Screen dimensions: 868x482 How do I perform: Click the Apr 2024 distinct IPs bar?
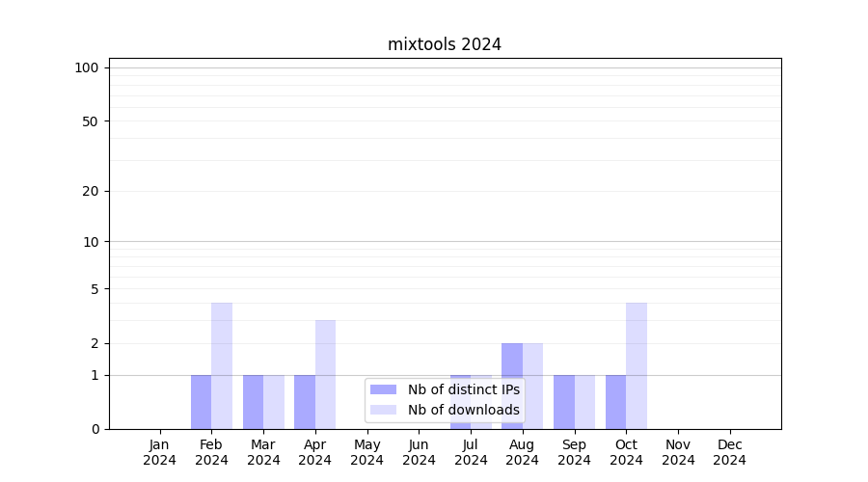[305, 402]
